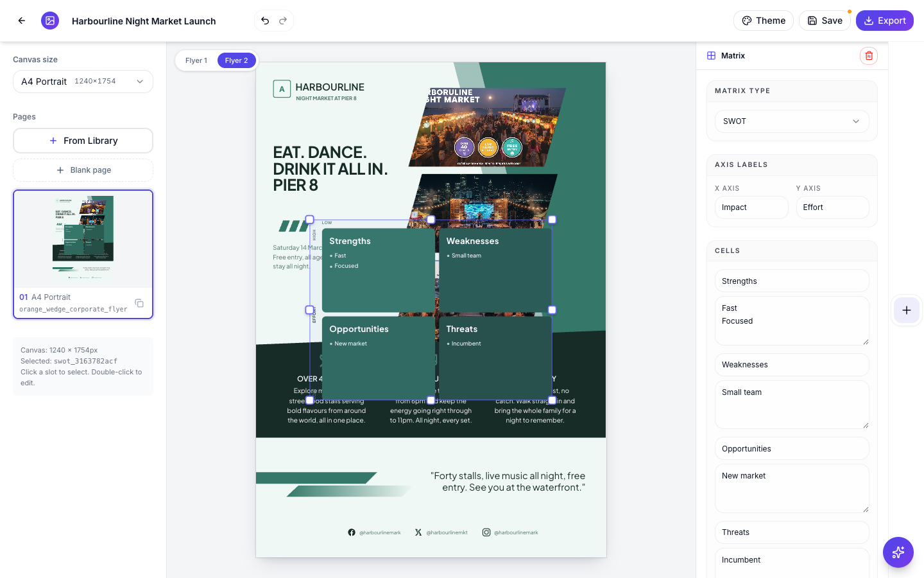Delete the Matrix element with trash icon
The image size is (924, 578).
[869, 56]
